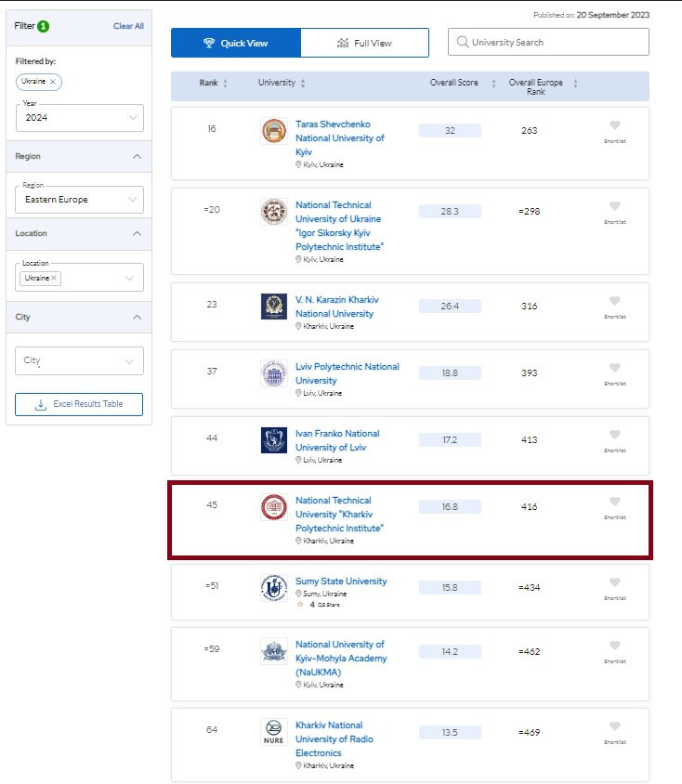Remove Ukraine tag in Location dropdown
Screen dimensions: 682x784
[54, 278]
